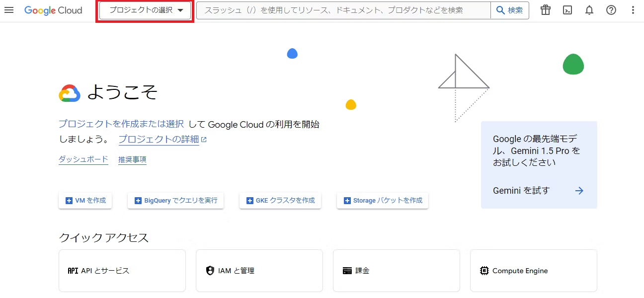Open the Compute Engine card
644x298 pixels.
tap(534, 271)
